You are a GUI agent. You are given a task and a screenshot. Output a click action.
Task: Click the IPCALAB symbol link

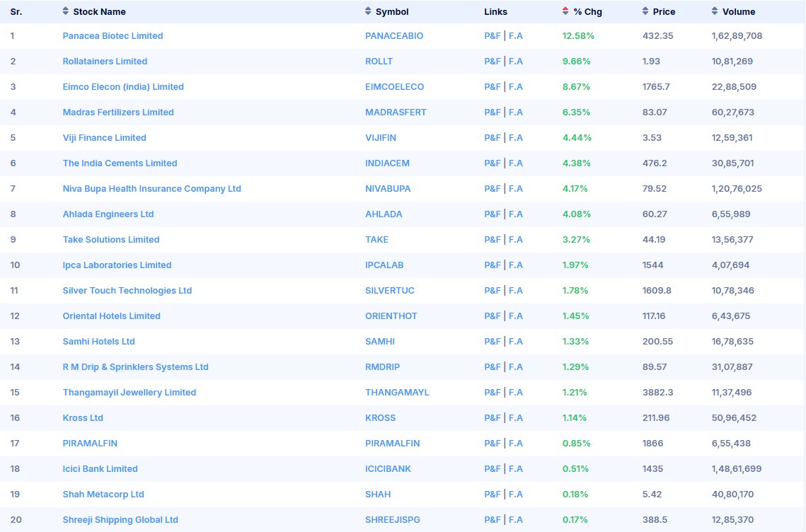click(384, 265)
